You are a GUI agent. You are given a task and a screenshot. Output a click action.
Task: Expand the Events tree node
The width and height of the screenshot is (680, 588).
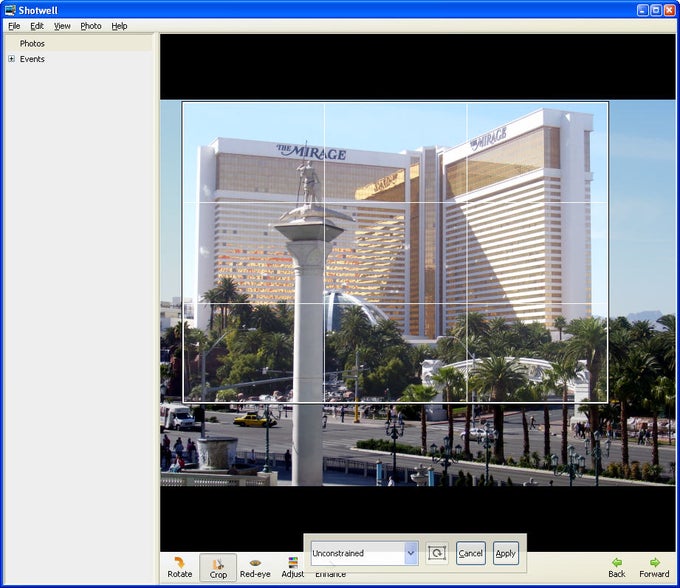[x=11, y=59]
